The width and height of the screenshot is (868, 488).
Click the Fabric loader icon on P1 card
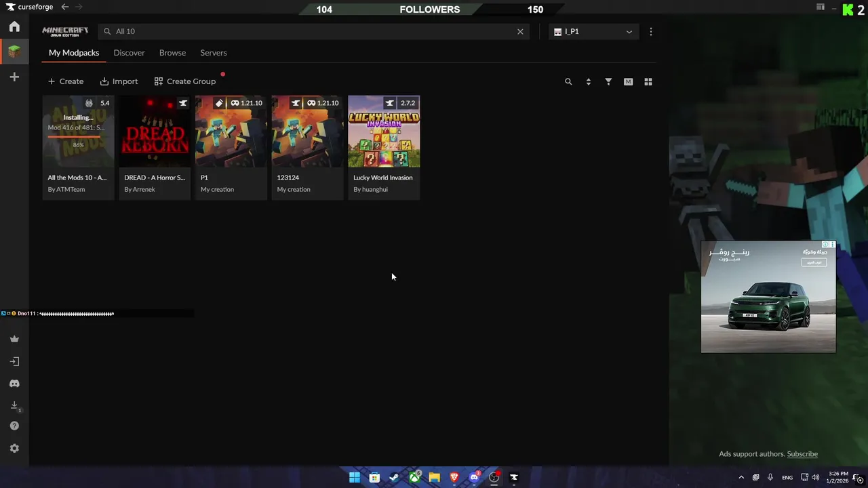pos(219,103)
